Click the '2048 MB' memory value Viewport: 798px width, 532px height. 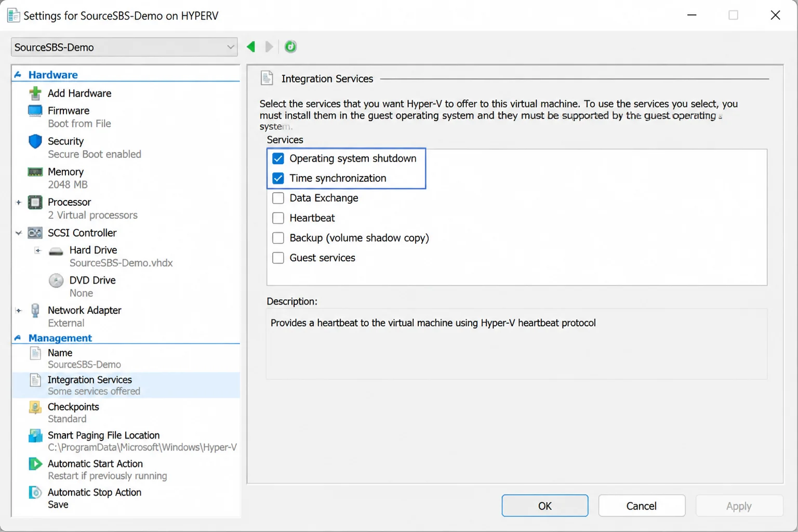click(x=68, y=184)
